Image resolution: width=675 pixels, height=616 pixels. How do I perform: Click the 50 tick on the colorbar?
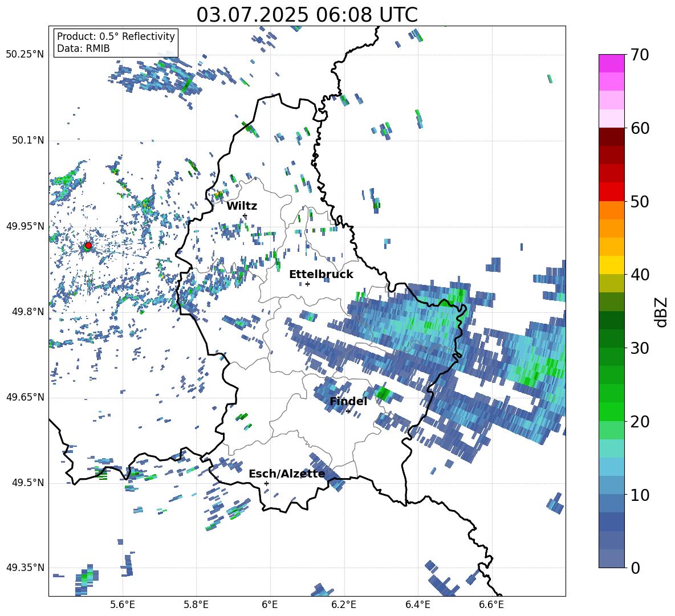point(640,202)
